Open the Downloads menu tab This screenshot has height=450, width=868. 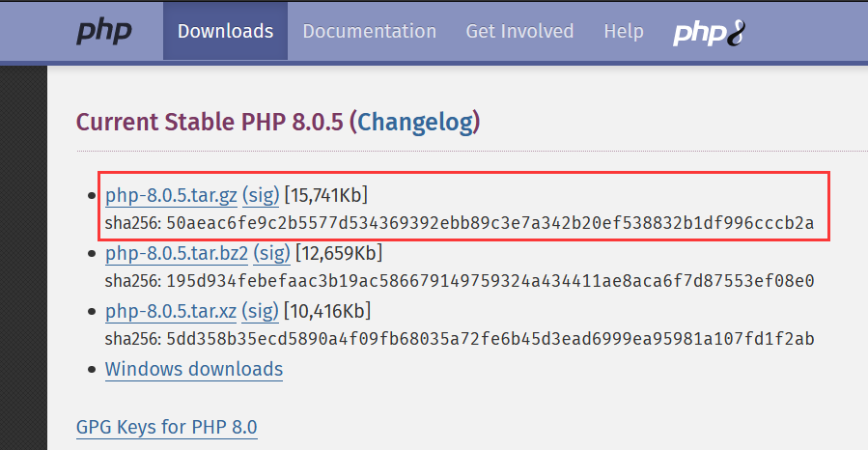coord(225,31)
